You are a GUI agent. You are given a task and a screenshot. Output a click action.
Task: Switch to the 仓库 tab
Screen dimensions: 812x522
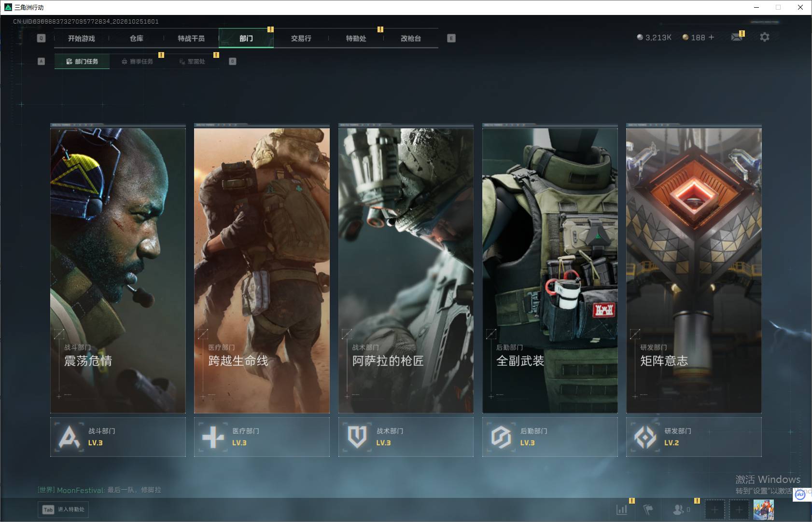click(x=136, y=38)
